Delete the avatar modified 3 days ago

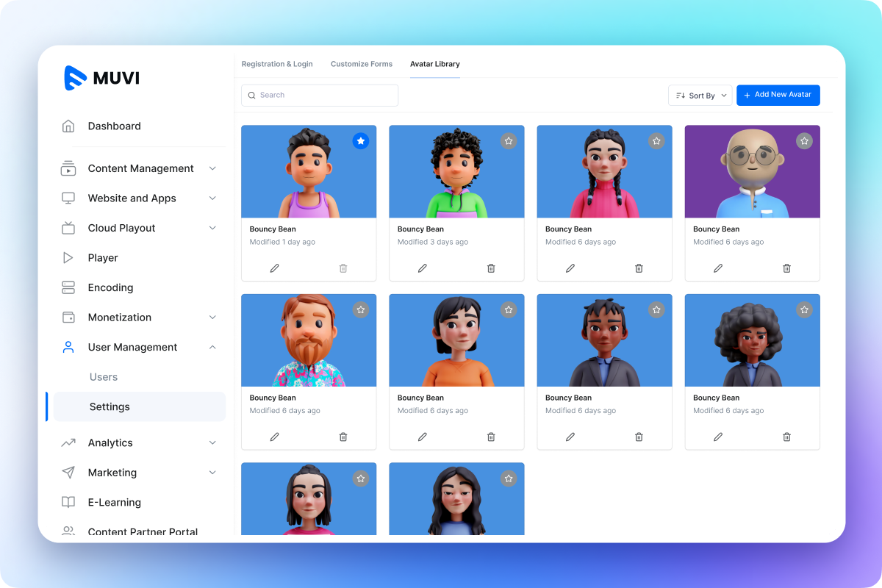click(491, 268)
